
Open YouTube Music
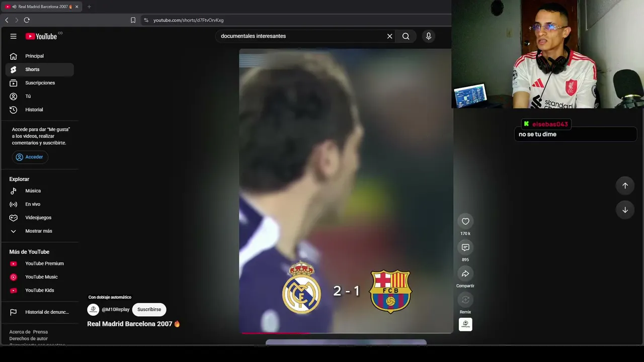pyautogui.click(x=40, y=277)
